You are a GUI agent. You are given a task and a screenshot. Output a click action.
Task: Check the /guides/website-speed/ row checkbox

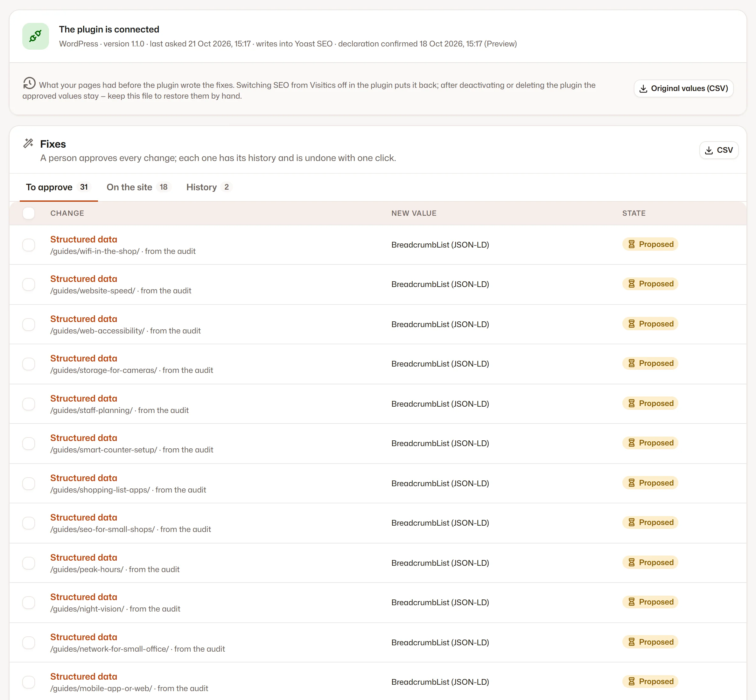point(29,284)
